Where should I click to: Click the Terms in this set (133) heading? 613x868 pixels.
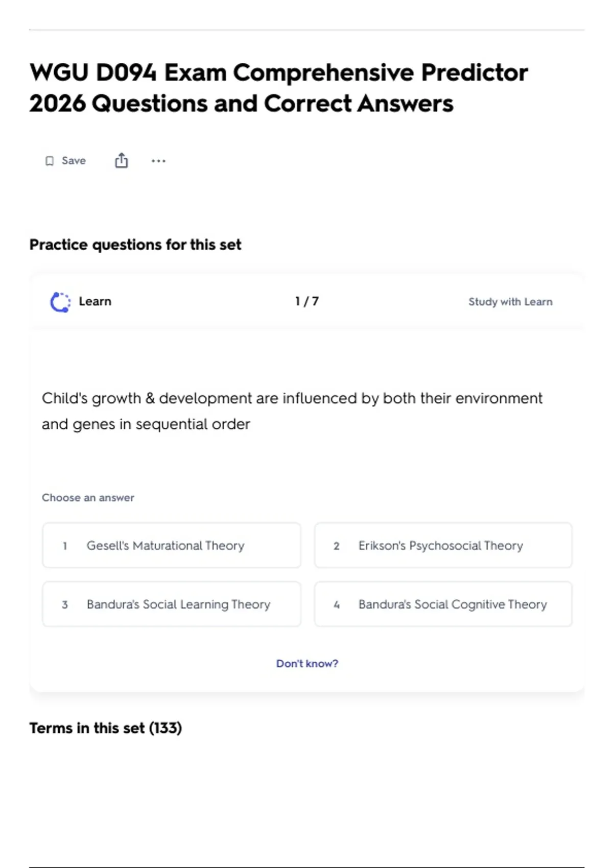point(106,728)
